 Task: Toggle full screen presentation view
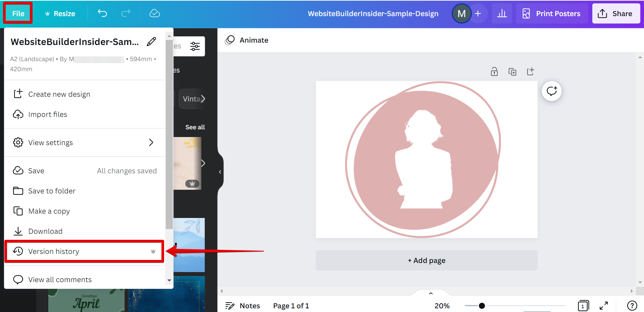(603, 306)
